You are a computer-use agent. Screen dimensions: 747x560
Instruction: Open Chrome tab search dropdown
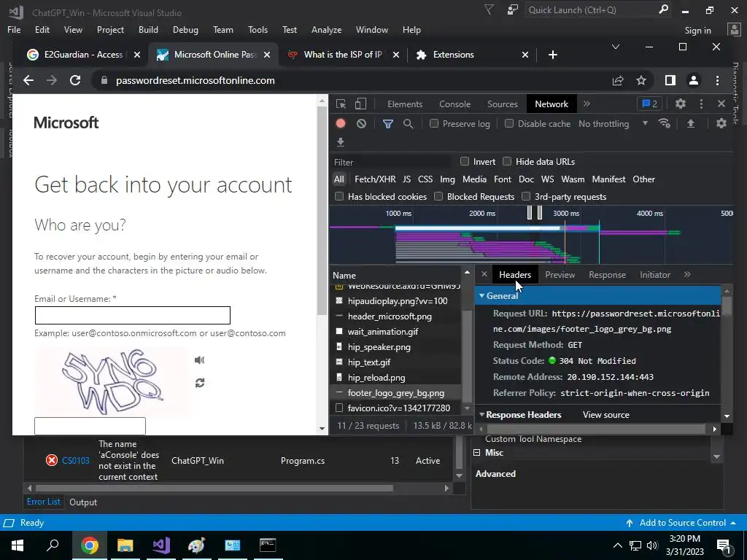click(x=616, y=47)
